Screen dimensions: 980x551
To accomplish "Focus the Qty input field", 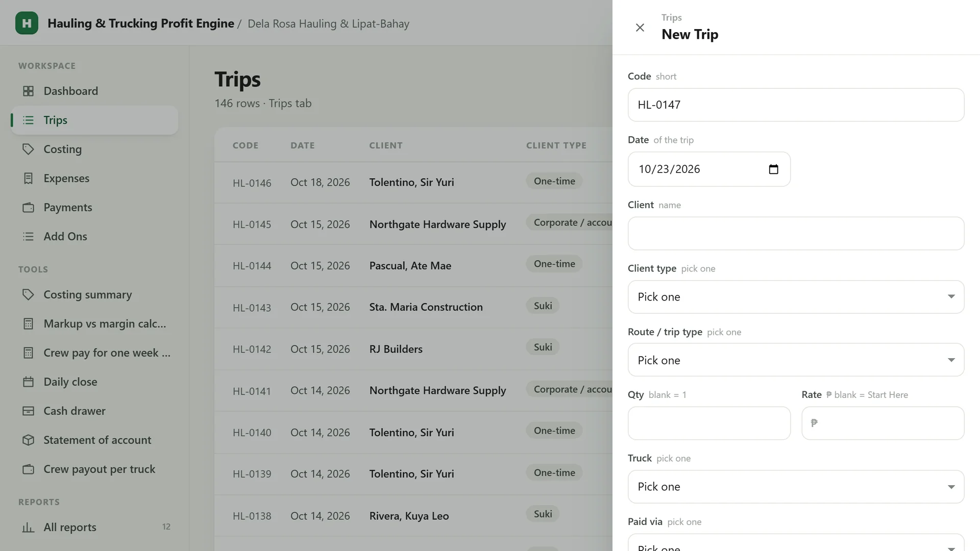I will (709, 423).
